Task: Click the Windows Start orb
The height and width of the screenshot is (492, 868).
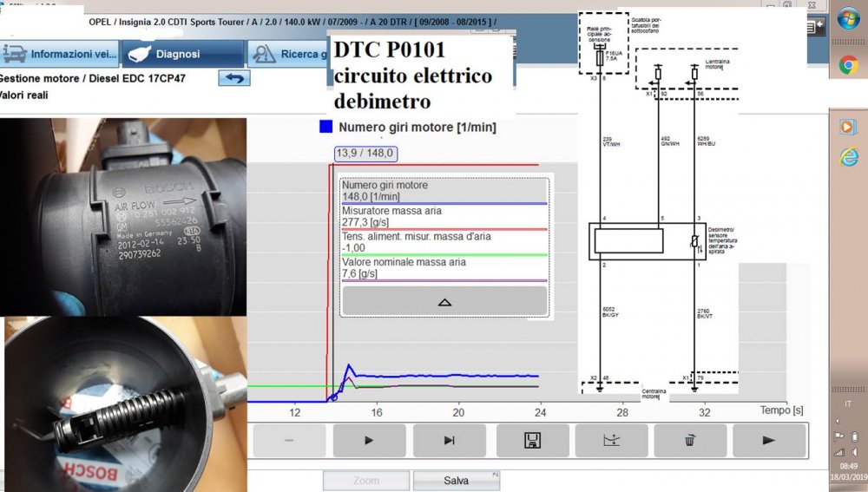Action: pos(848,19)
